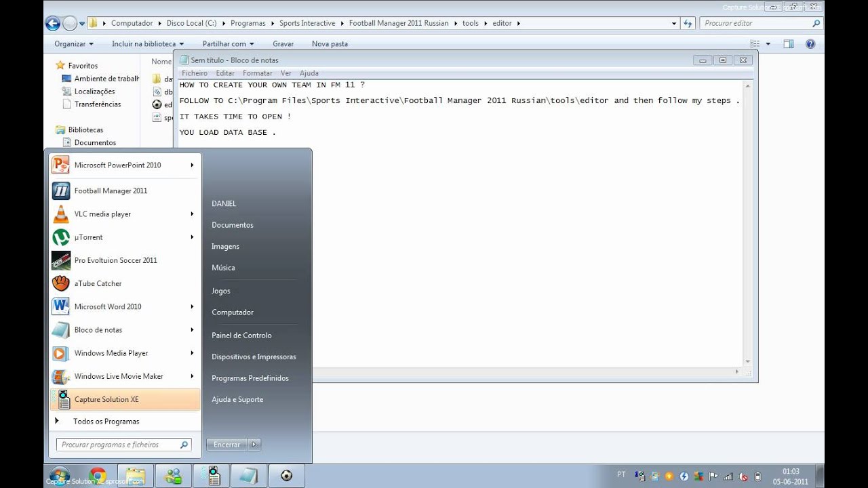Open Partilhar com dropdown
Viewport: 868px width, 488px height.
(x=228, y=44)
